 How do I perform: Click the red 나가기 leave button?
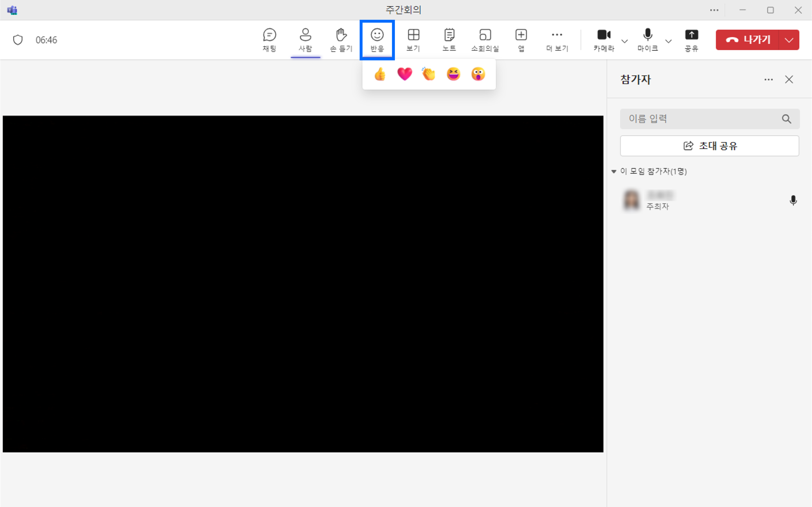tap(748, 40)
